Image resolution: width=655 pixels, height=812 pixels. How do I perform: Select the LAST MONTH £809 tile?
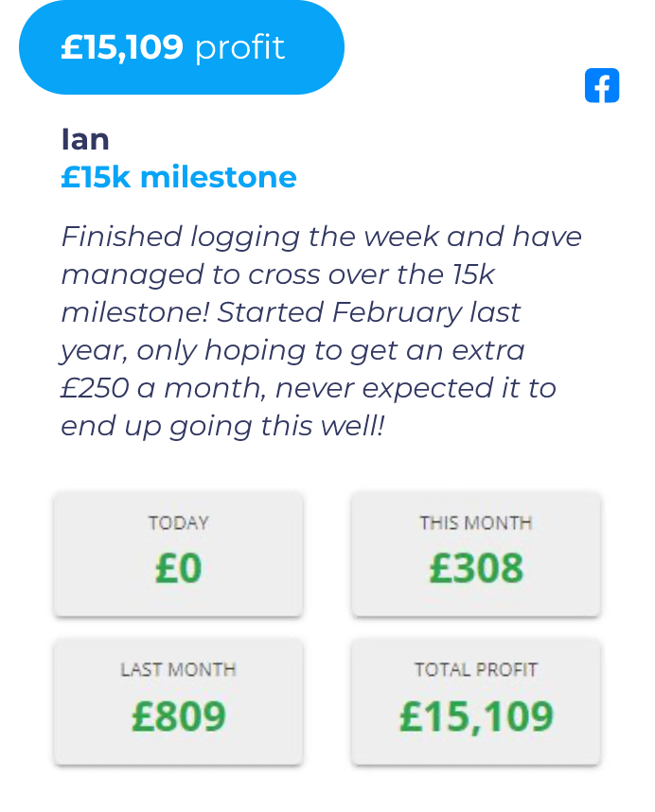178,701
